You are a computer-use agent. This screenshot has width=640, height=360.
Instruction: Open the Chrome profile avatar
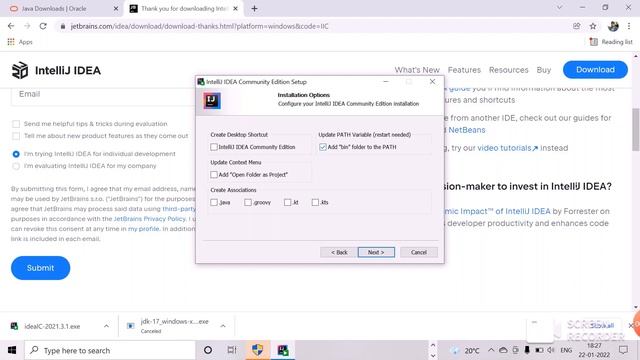click(x=613, y=26)
